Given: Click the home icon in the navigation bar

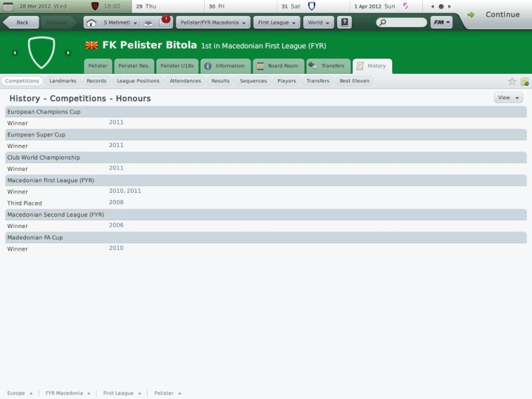Looking at the screenshot, I should [91, 23].
